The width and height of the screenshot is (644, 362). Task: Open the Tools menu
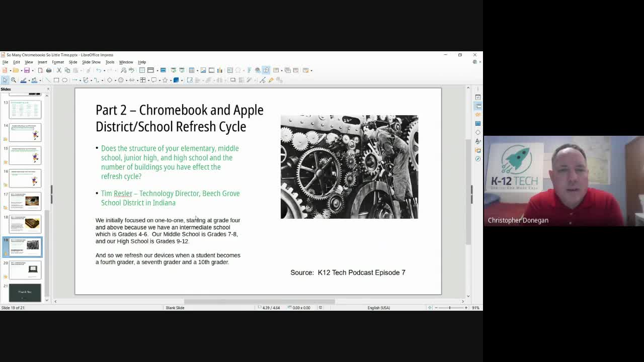click(x=110, y=62)
